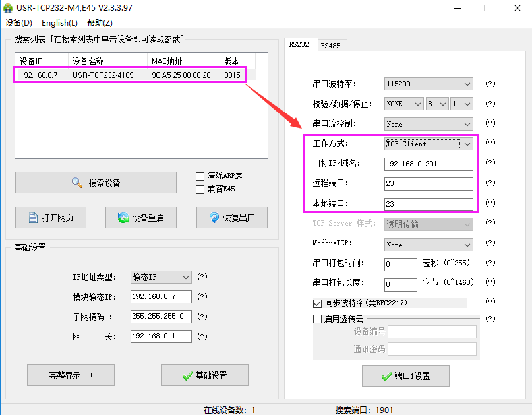The image size is (532, 415).
Task: Open the English(L) language menu
Action: 59,22
